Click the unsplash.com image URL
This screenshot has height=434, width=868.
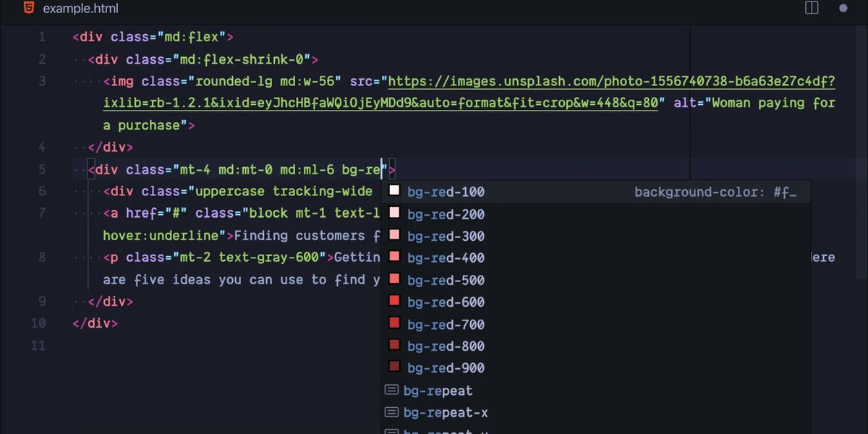pos(542,81)
